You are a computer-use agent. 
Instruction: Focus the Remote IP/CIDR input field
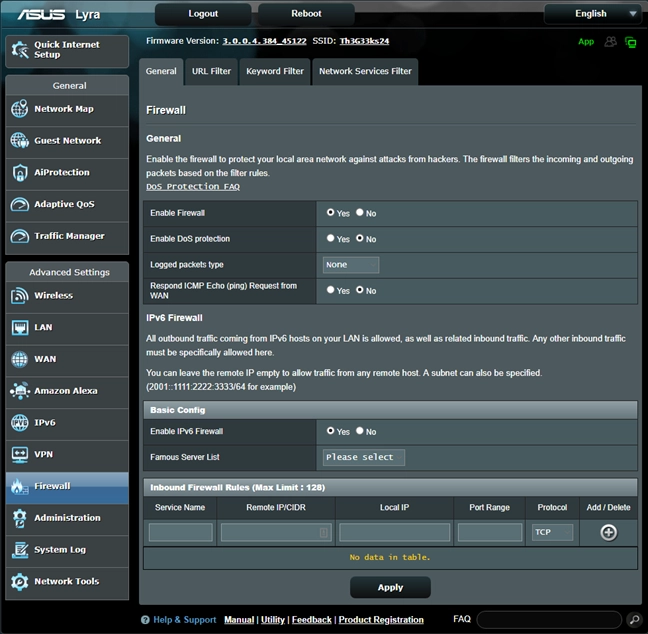click(x=276, y=532)
